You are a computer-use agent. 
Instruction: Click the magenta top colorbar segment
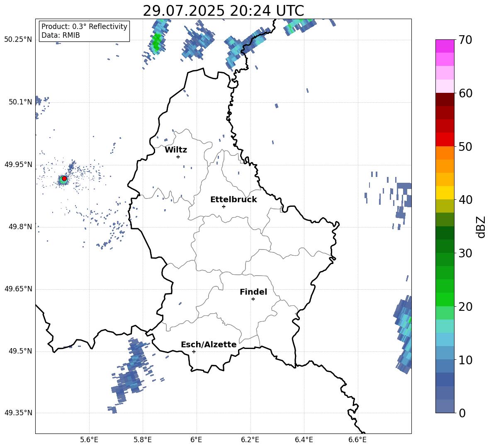pyautogui.click(x=445, y=46)
